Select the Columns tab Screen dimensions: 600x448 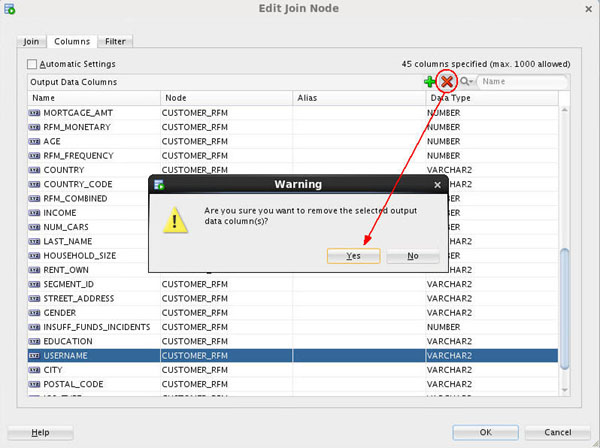pyautogui.click(x=72, y=41)
